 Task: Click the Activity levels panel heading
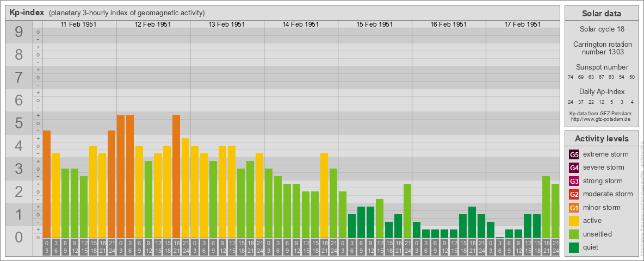[x=601, y=139]
